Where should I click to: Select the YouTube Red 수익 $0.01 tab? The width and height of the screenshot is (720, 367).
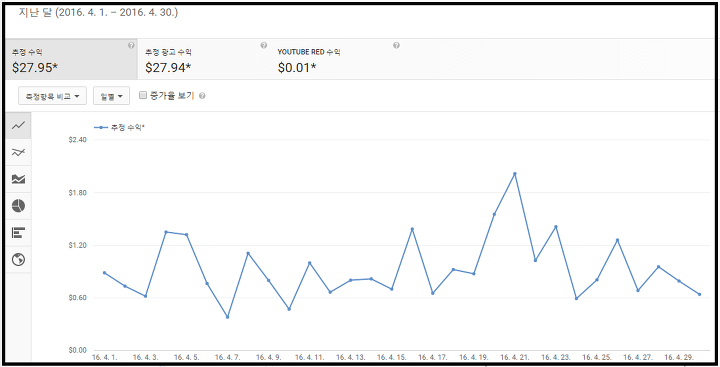[336, 60]
